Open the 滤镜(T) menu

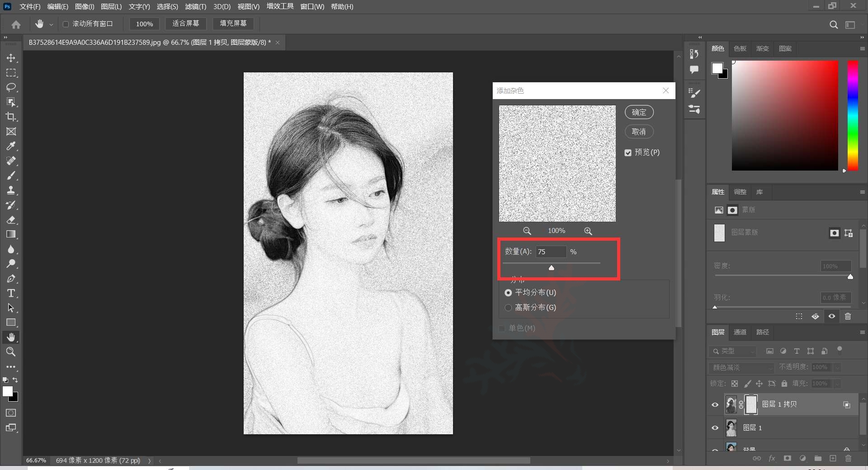(195, 6)
